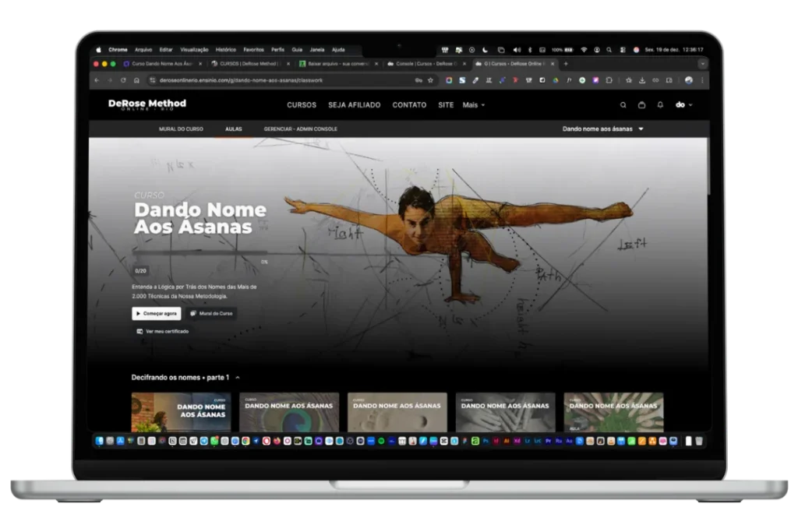The height and width of the screenshot is (532, 798).
Task: Open SEJA AFILIADO link
Action: (x=355, y=105)
